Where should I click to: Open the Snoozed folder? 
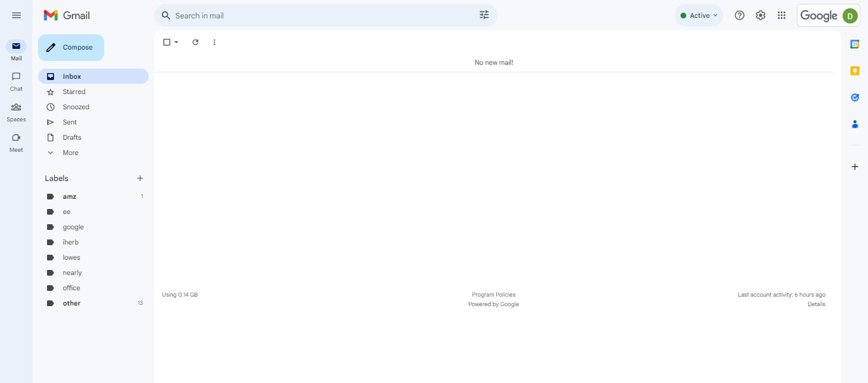tap(93, 107)
